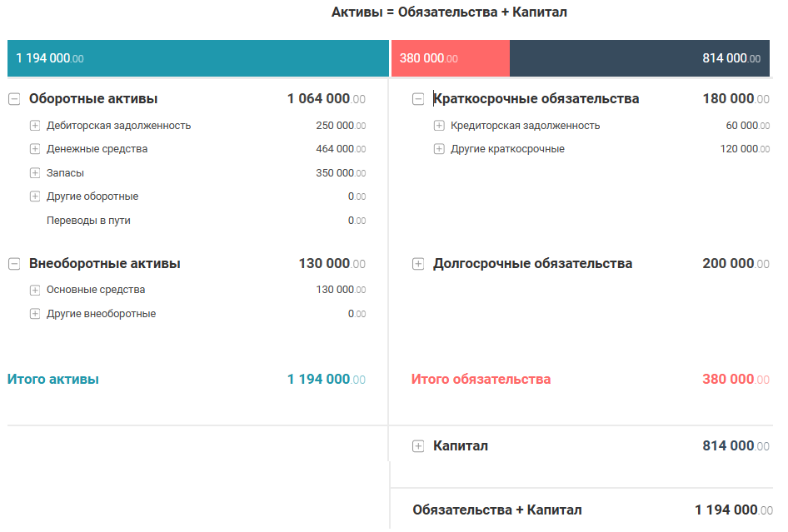Expand the Денежные средства row

click(x=35, y=149)
